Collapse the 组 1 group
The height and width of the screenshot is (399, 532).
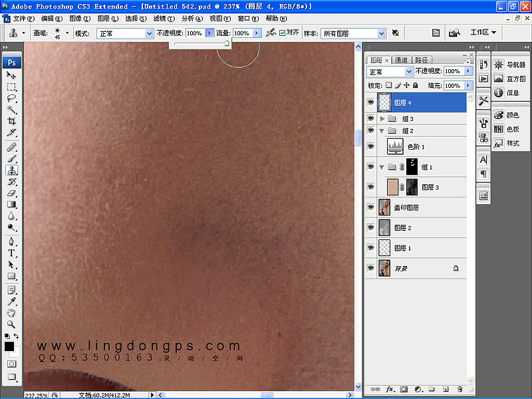382,167
